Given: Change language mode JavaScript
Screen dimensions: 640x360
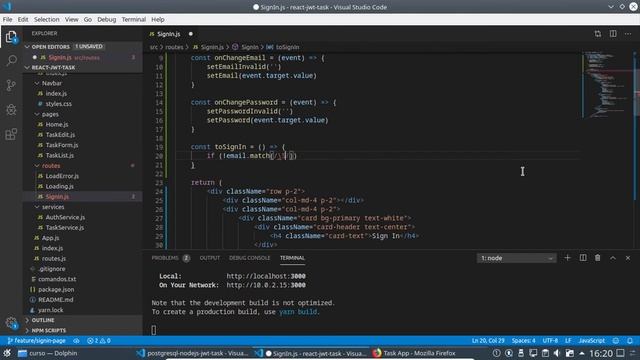Looking at the screenshot, I should (x=591, y=340).
